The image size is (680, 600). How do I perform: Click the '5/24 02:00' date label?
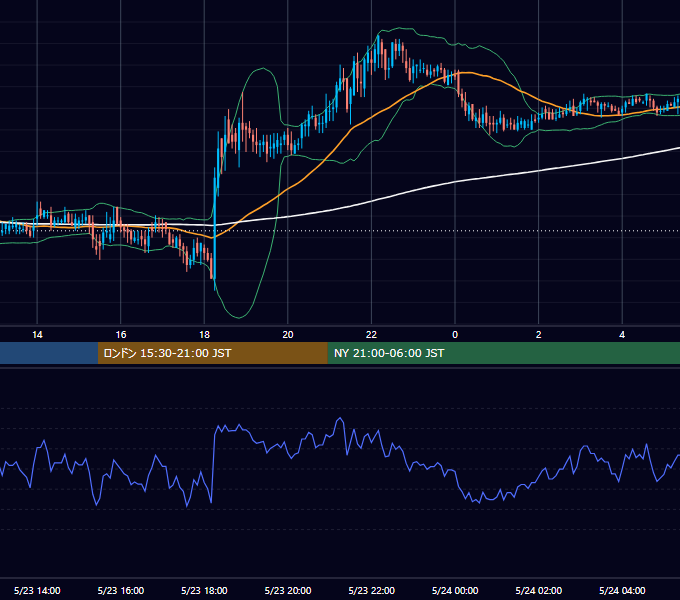539,590
